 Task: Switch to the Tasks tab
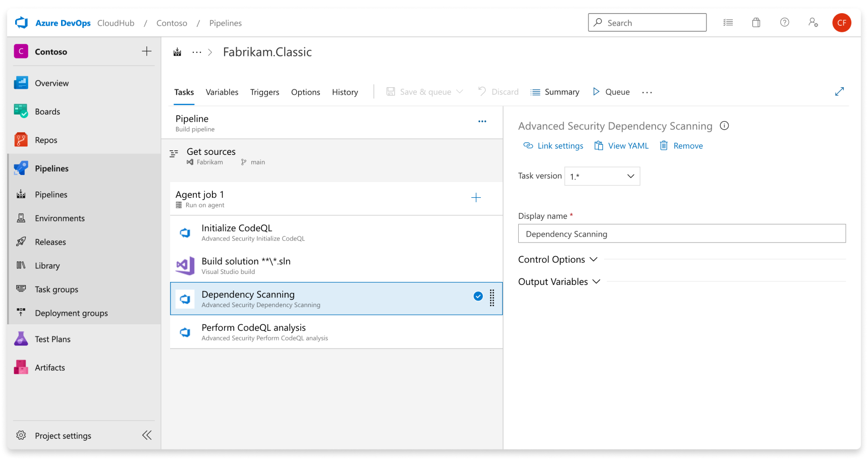pyautogui.click(x=184, y=92)
